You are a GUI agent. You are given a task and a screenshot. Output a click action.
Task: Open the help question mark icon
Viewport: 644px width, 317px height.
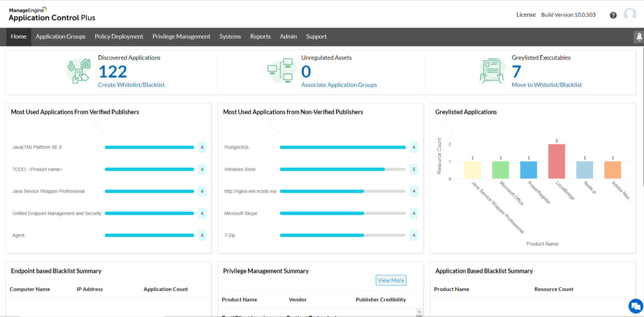click(x=613, y=15)
